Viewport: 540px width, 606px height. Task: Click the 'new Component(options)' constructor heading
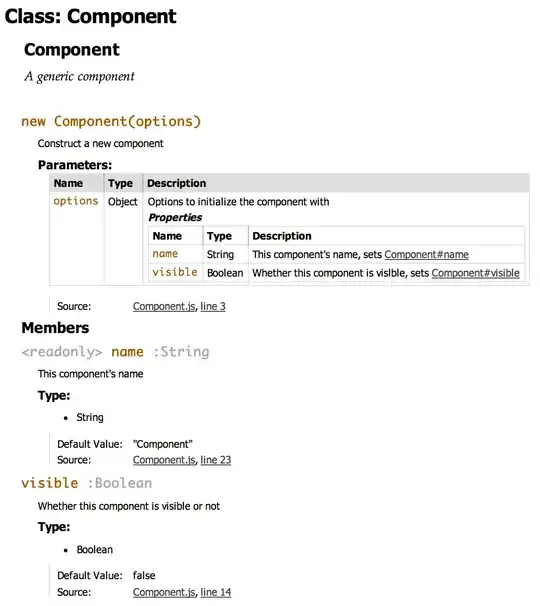pos(111,121)
